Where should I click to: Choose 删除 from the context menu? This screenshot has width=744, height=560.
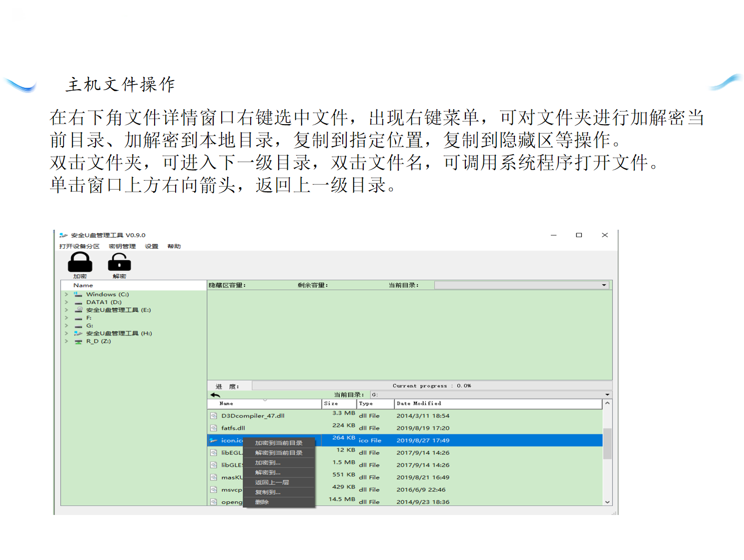(x=262, y=502)
